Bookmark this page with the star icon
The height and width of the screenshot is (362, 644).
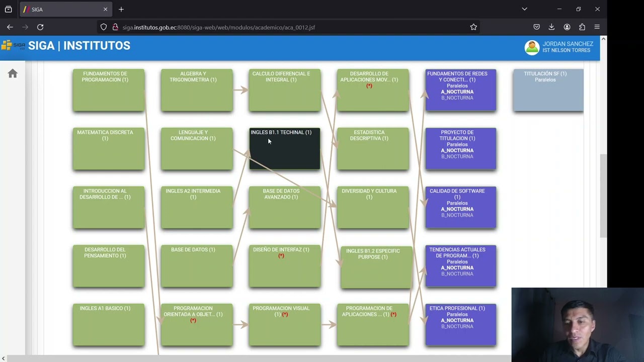click(473, 27)
